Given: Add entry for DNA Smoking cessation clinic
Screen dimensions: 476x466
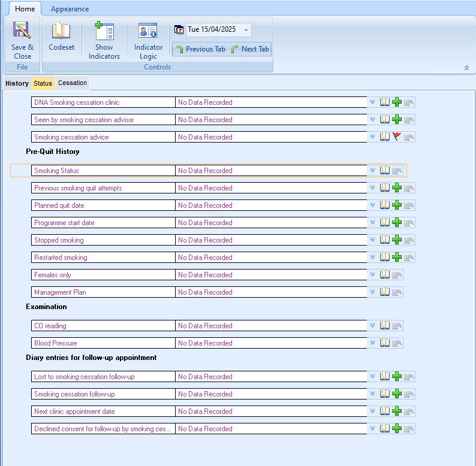Looking at the screenshot, I should click(x=397, y=102).
